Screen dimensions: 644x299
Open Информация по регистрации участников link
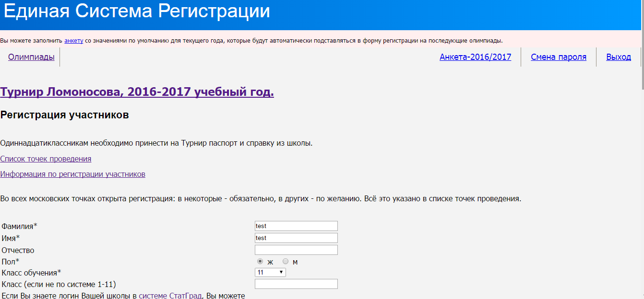click(x=72, y=174)
